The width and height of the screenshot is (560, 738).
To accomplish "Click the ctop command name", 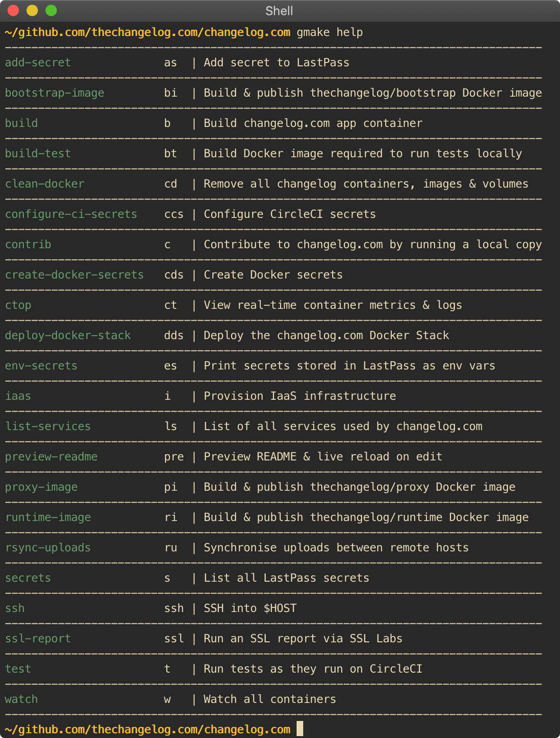I will (18, 305).
